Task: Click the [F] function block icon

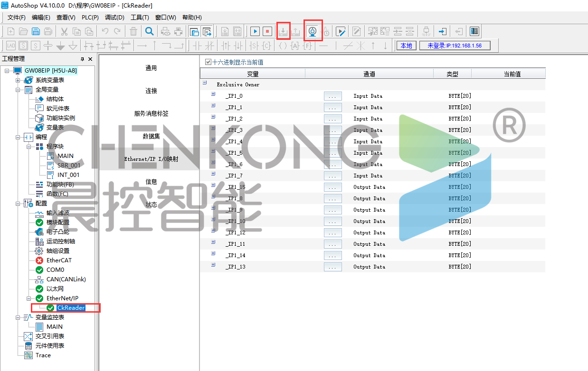Action: click(307, 46)
